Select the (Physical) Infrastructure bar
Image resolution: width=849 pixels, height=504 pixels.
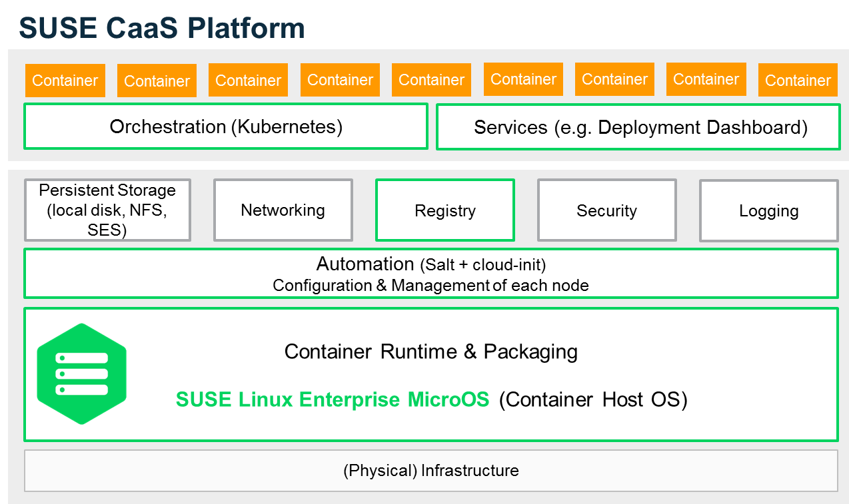pyautogui.click(x=431, y=471)
